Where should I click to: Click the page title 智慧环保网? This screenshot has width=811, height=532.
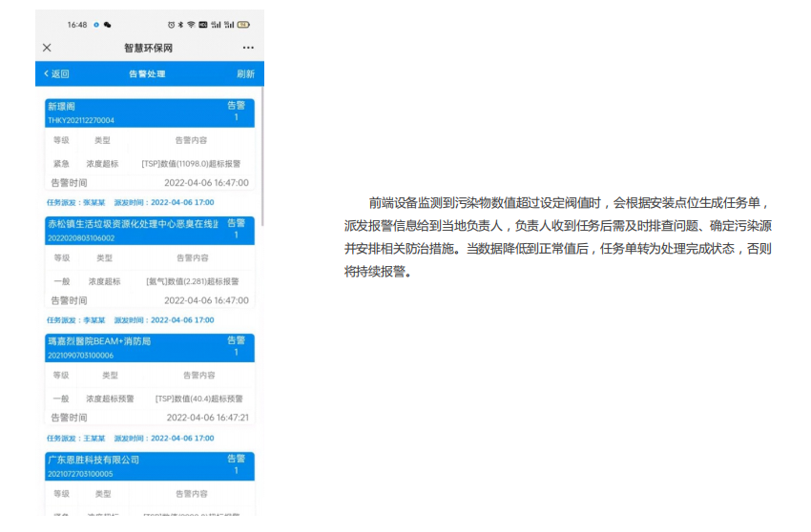pyautogui.click(x=149, y=48)
